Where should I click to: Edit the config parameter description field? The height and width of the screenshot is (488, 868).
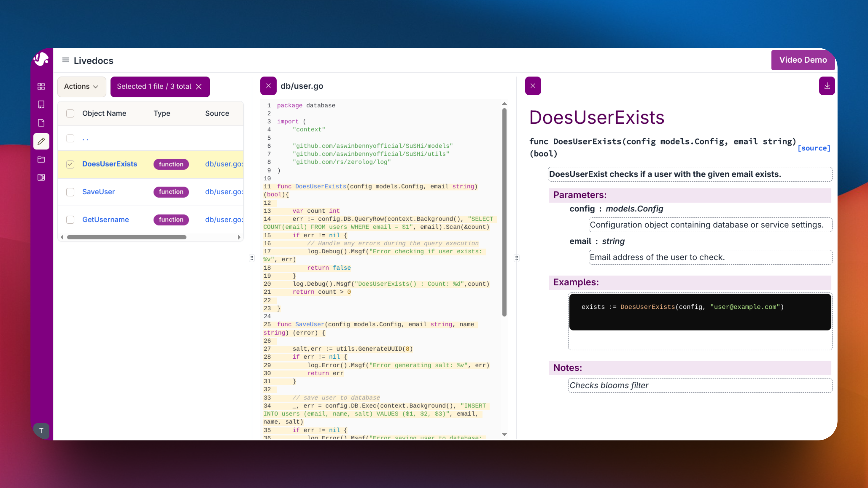pos(710,225)
